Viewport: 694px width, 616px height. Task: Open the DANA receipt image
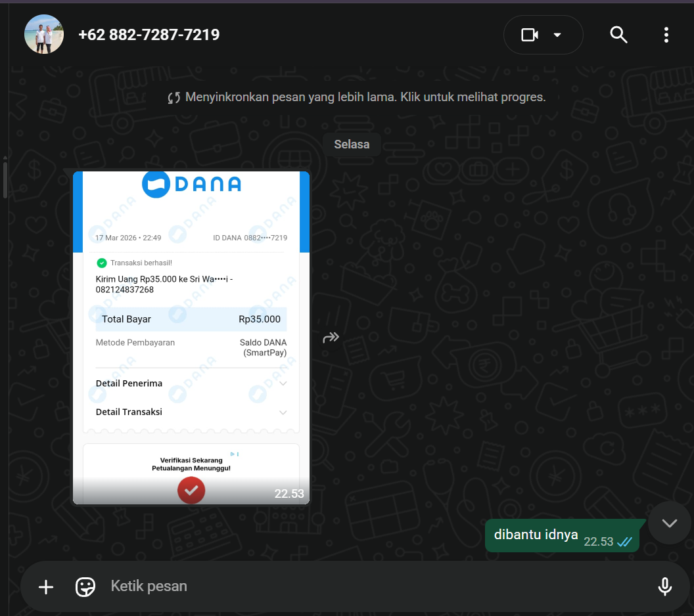click(x=191, y=338)
